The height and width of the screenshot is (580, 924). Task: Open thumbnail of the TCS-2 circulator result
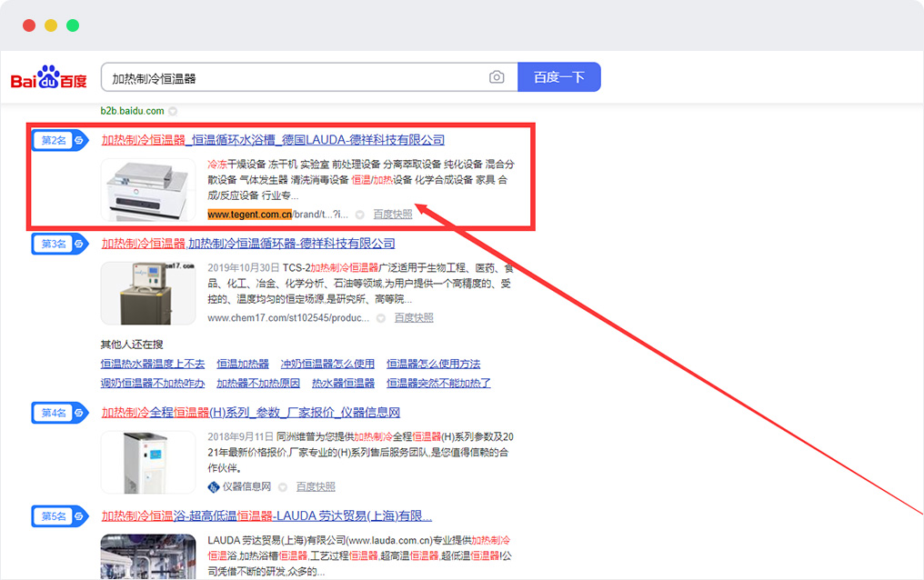[x=148, y=294]
